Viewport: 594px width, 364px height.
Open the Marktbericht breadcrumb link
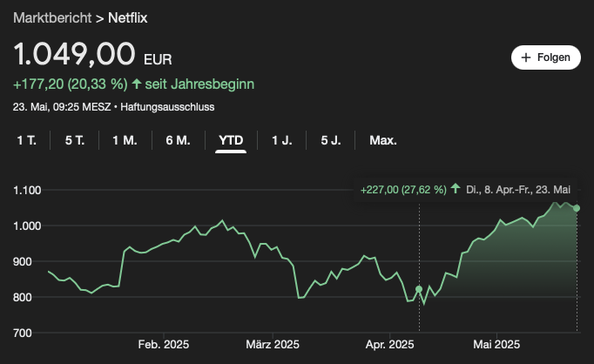[x=52, y=17]
